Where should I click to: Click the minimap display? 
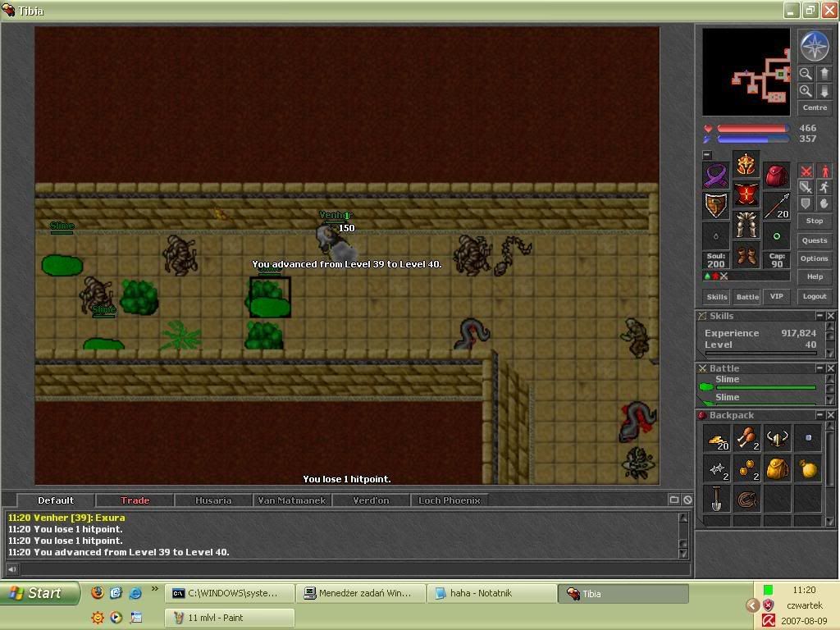pyautogui.click(x=746, y=72)
